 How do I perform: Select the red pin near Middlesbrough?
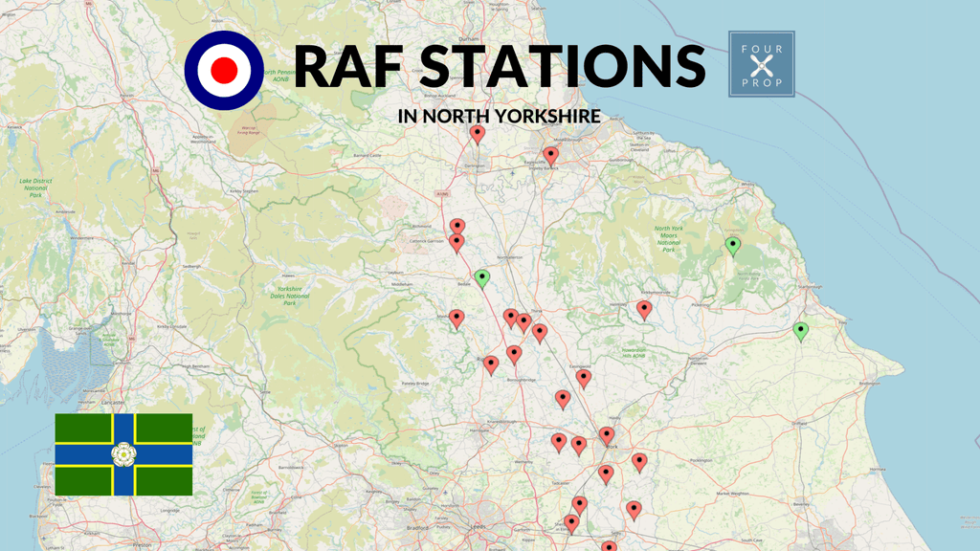(552, 153)
